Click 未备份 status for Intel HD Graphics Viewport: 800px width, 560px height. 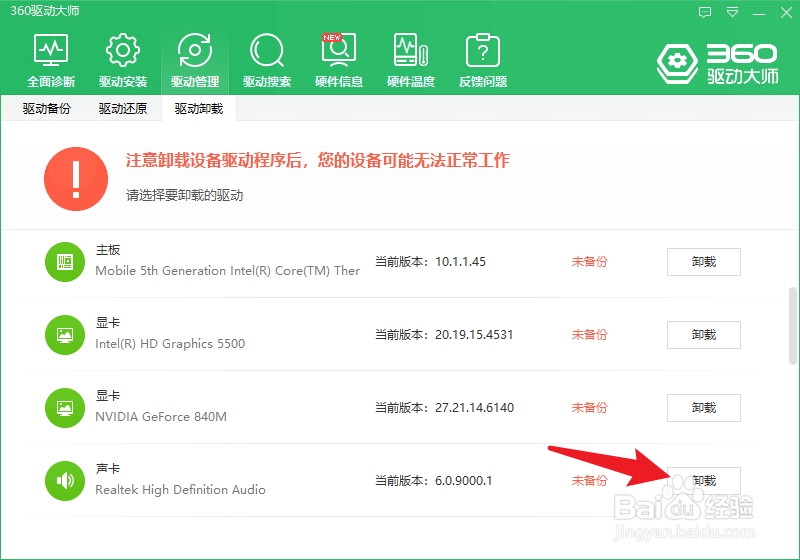589,335
